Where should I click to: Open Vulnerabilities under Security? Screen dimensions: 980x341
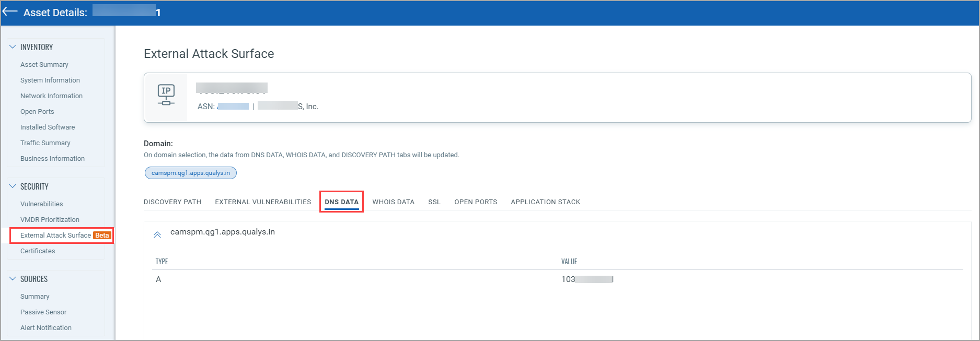click(x=42, y=204)
